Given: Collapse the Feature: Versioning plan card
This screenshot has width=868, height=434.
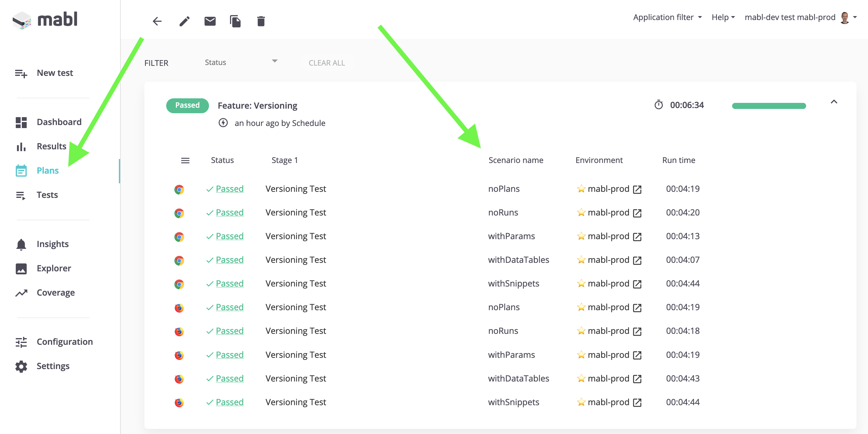Looking at the screenshot, I should [x=834, y=102].
